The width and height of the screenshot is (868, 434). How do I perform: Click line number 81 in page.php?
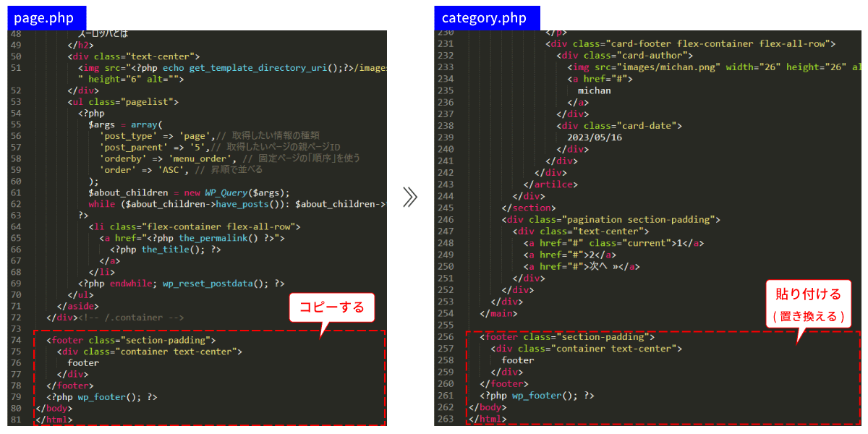[x=15, y=420]
